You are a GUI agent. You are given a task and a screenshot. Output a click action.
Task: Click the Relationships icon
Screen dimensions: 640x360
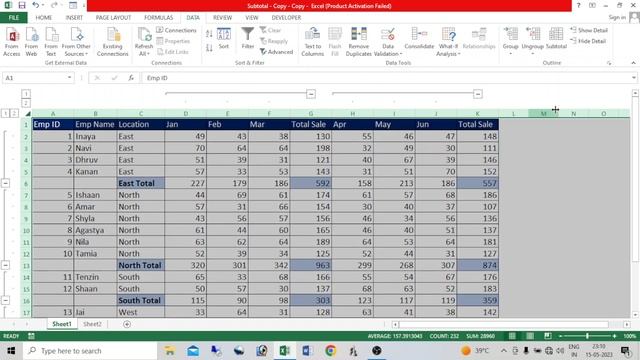(x=479, y=39)
